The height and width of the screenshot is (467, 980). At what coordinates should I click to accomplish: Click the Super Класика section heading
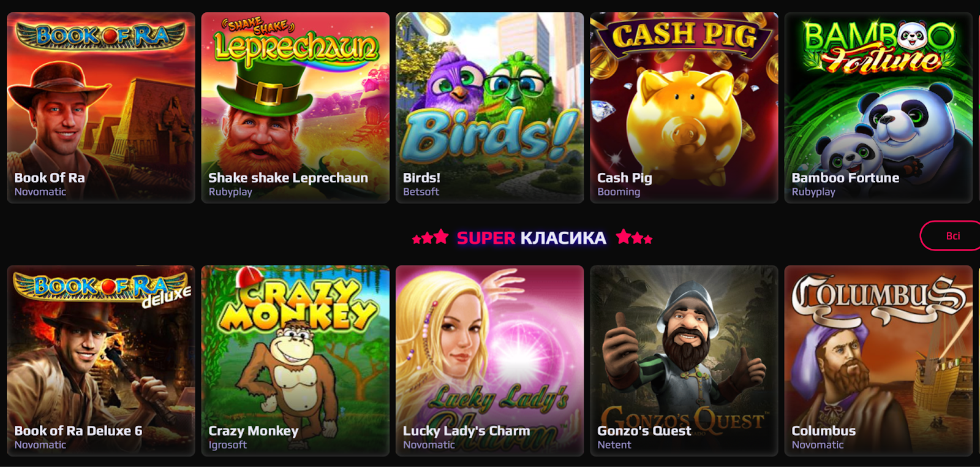tap(532, 238)
